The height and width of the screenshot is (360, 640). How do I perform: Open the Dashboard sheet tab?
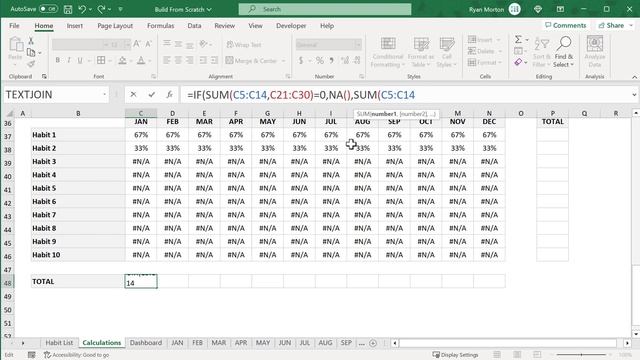(x=146, y=343)
